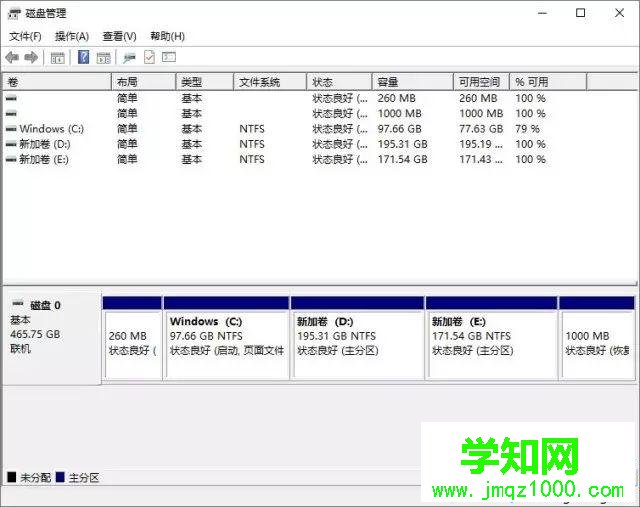Viewport: 640px width, 507px height.
Task: Click the 260 MB capacity cell in list
Action: [396, 98]
